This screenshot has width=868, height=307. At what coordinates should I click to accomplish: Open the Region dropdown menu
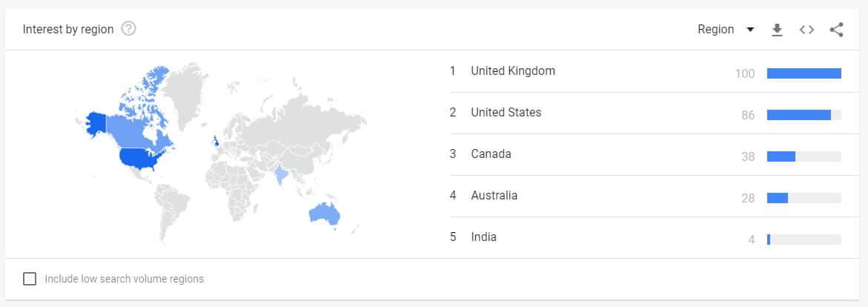716,30
